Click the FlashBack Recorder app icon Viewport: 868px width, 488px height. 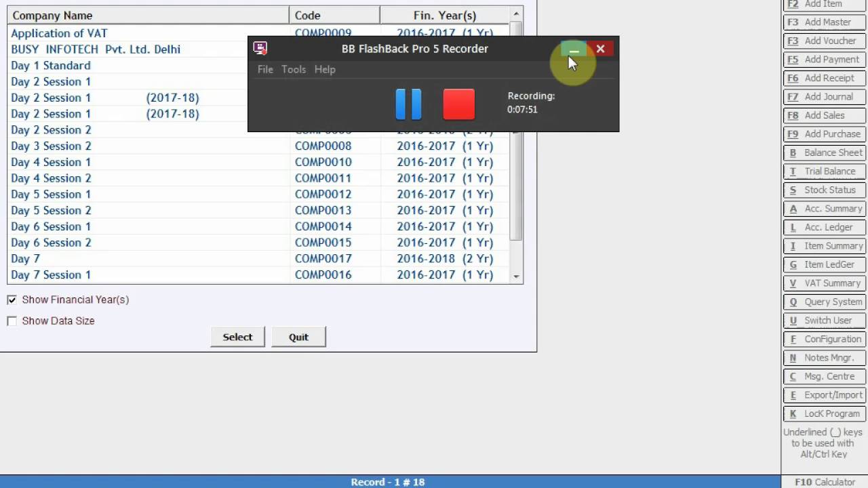click(x=260, y=48)
